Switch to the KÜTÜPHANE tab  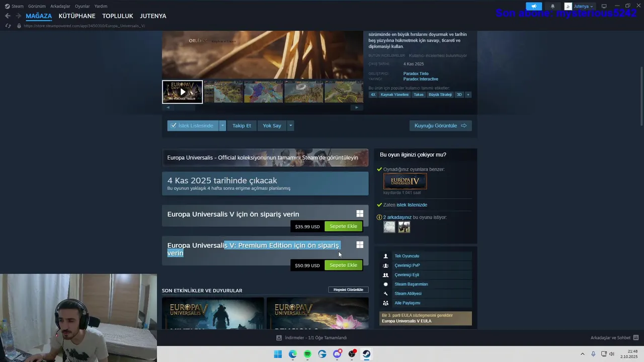(77, 16)
